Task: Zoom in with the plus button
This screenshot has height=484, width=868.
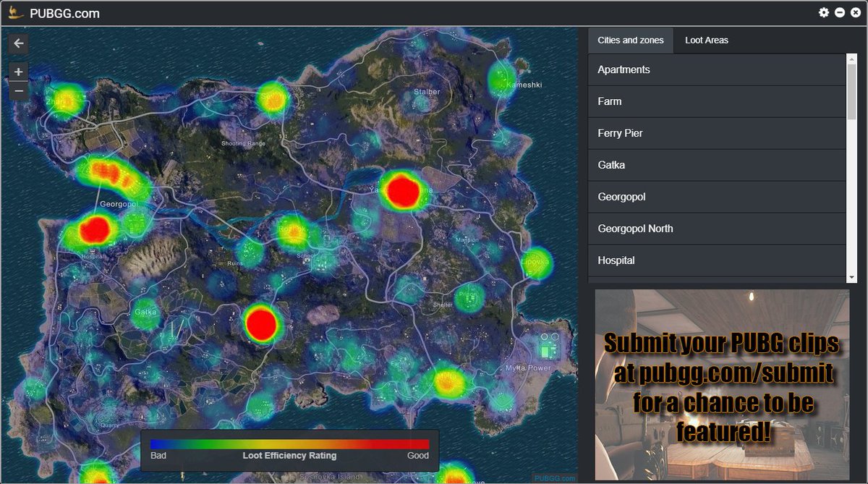Action: (18, 72)
